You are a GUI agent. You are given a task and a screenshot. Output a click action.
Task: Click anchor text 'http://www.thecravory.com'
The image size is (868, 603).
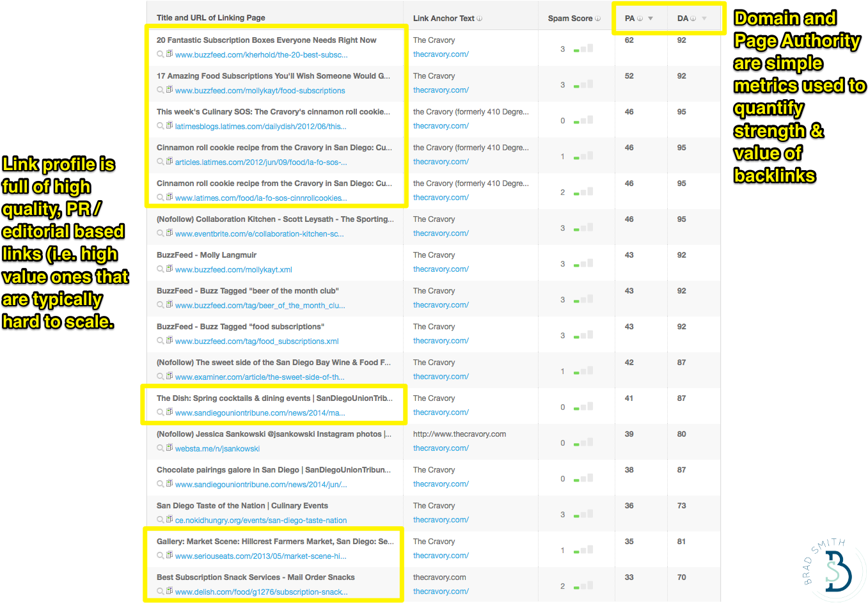pyautogui.click(x=459, y=434)
